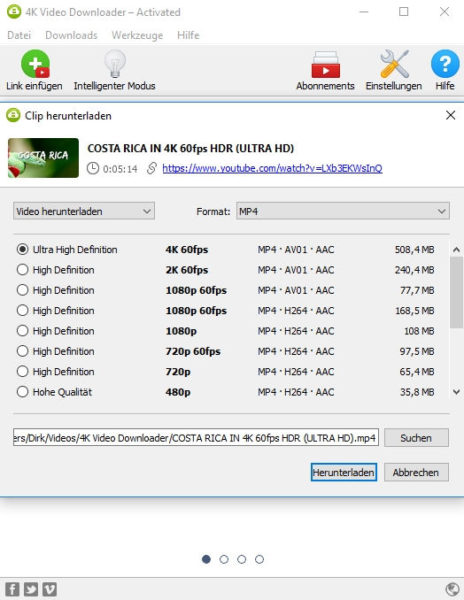Go to third page indicator dot
Screen dimensions: 464x600
pos(241,559)
